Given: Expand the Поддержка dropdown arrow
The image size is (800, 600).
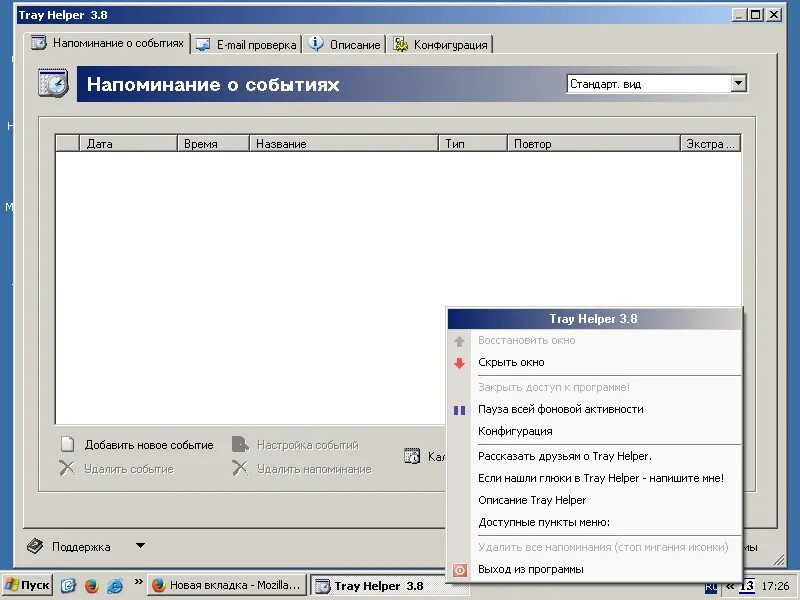Looking at the screenshot, I should (140, 546).
